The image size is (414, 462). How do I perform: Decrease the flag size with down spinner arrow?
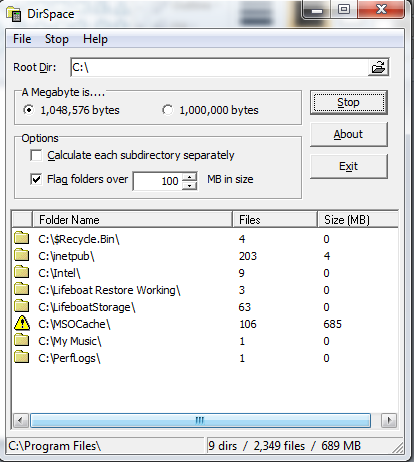coord(189,185)
